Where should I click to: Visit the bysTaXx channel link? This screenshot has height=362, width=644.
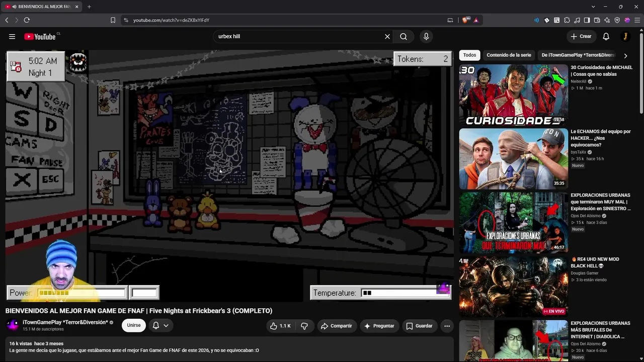(x=579, y=152)
